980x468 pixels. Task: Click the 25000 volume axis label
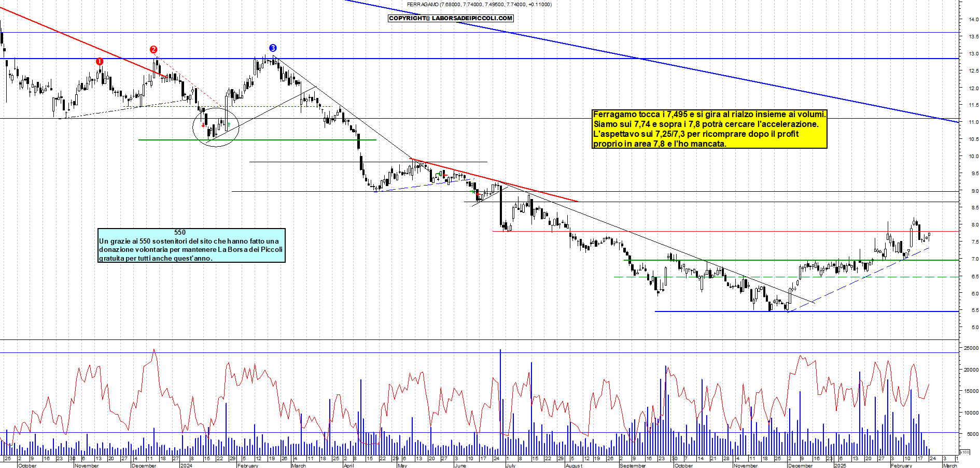[x=971, y=348]
